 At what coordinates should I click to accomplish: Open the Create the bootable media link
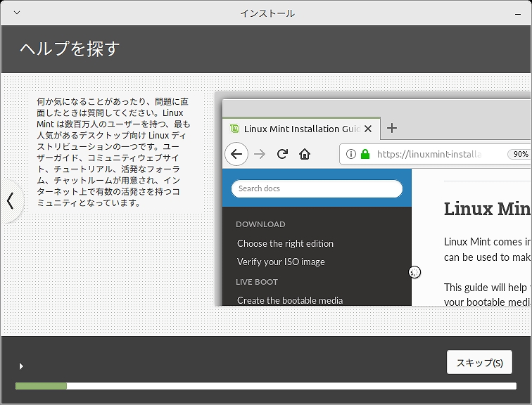point(290,300)
